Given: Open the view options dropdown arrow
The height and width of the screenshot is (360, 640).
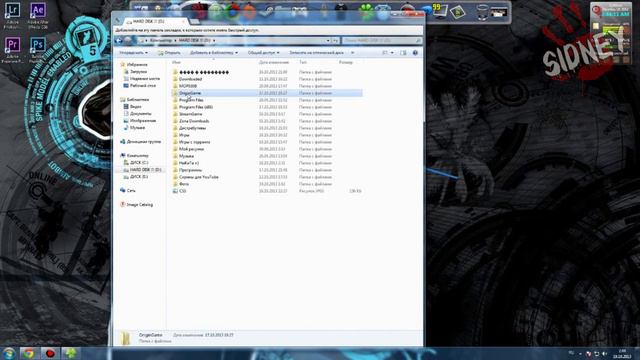Looking at the screenshot, I should click(392, 53).
